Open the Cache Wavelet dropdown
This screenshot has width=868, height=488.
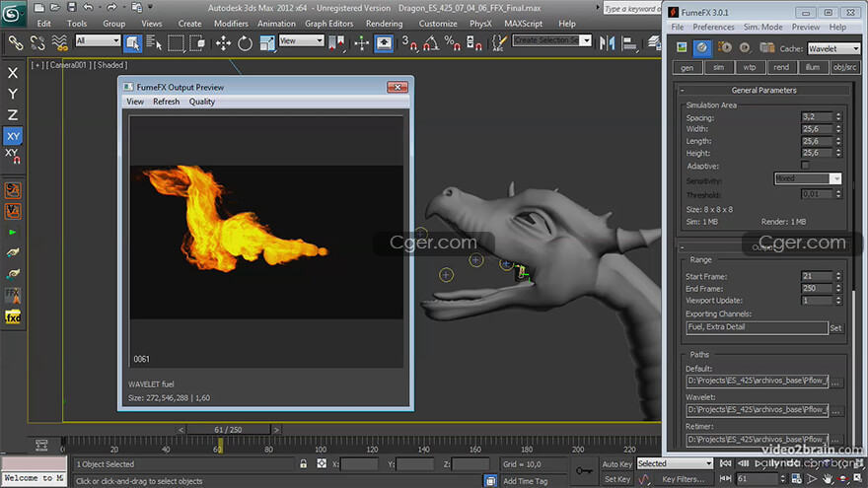[x=833, y=48]
